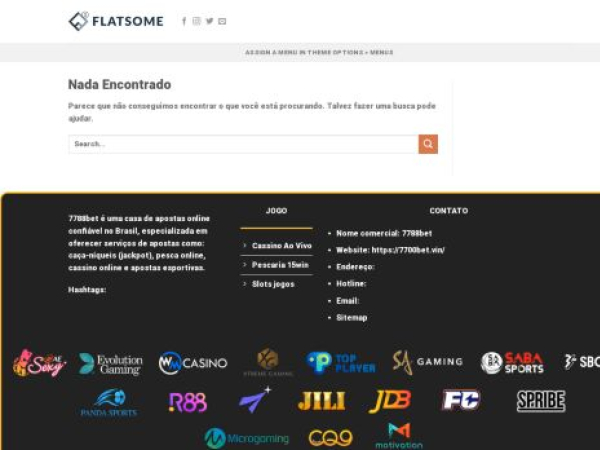Click the Microgaming logo
The height and width of the screenshot is (450, 600).
click(x=246, y=438)
